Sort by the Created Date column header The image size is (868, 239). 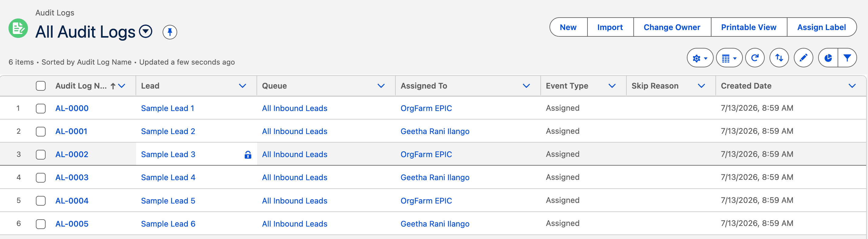coord(746,86)
